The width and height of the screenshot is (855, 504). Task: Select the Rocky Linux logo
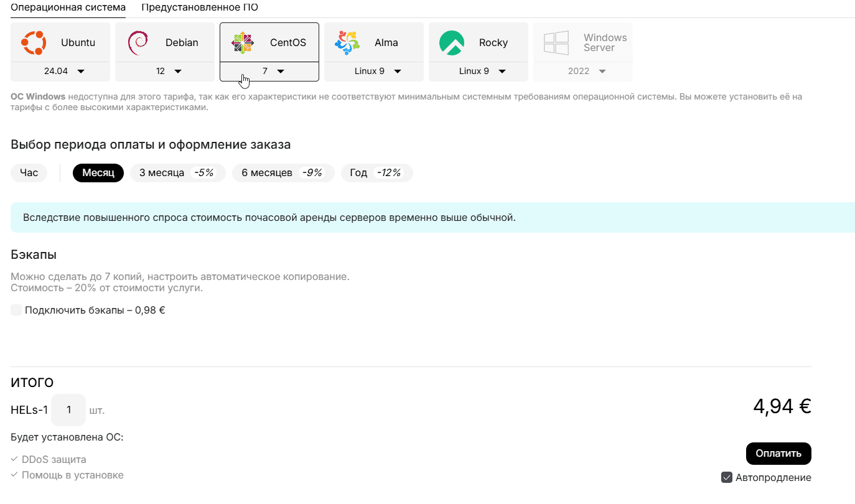coord(452,43)
